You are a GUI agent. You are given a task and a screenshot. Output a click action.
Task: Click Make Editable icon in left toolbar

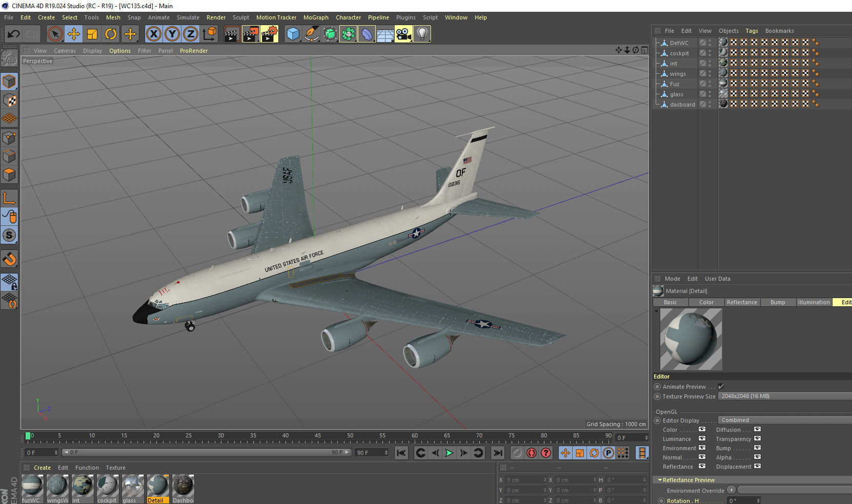tap(9, 58)
